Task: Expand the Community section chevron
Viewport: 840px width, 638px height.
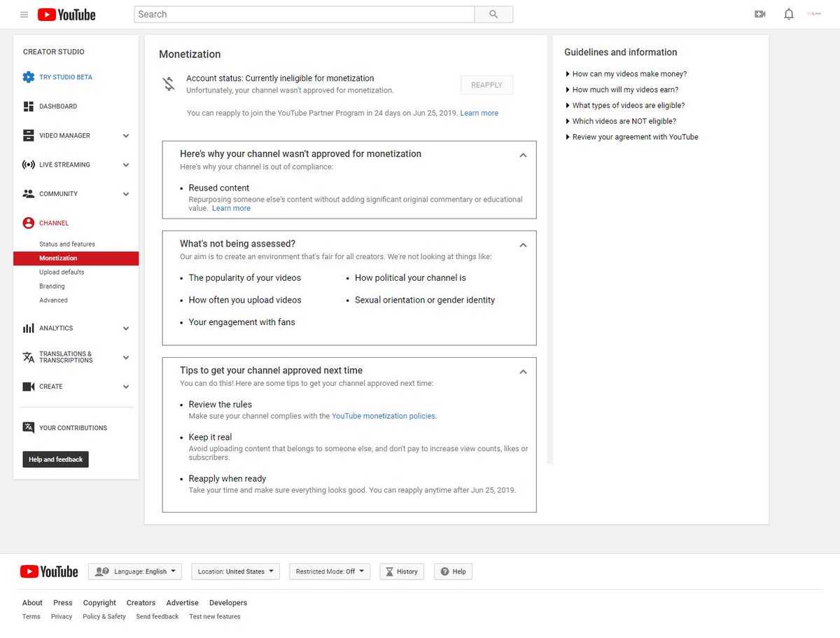Action: (x=126, y=194)
